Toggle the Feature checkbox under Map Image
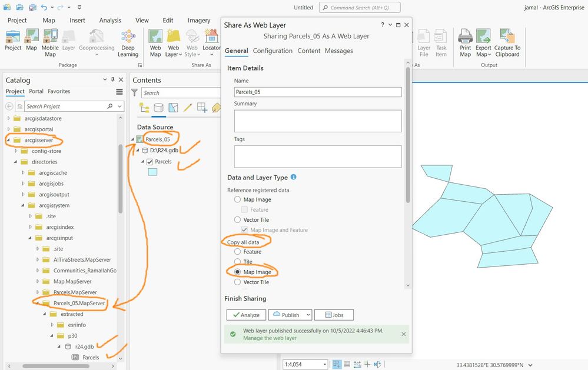The height and width of the screenshot is (370, 588). pyautogui.click(x=244, y=209)
